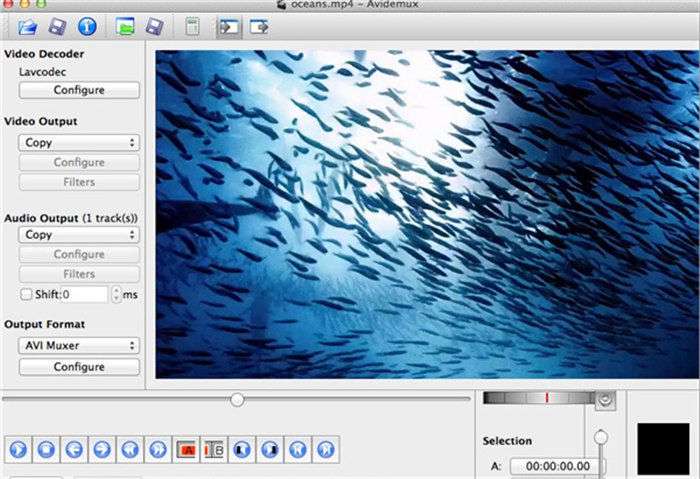Load a project with the green folder window icon
This screenshot has height=479, width=700.
125,27
